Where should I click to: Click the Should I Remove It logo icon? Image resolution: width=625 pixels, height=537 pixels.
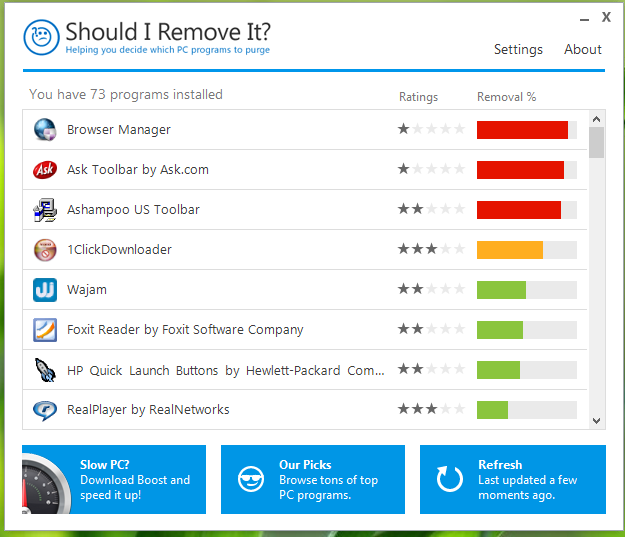[41, 37]
